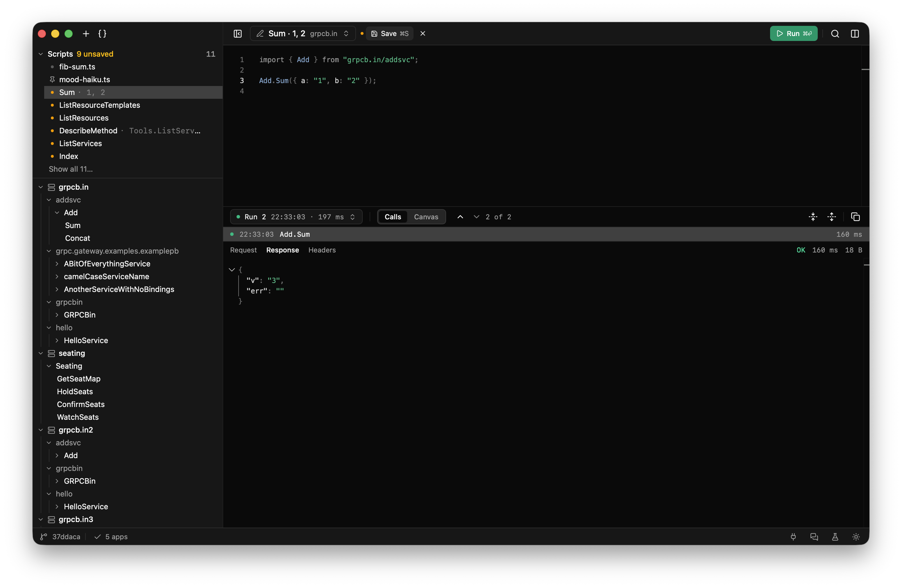The height and width of the screenshot is (588, 902).
Task: Click the server icon next to grpcb.in3
Action: tap(51, 519)
